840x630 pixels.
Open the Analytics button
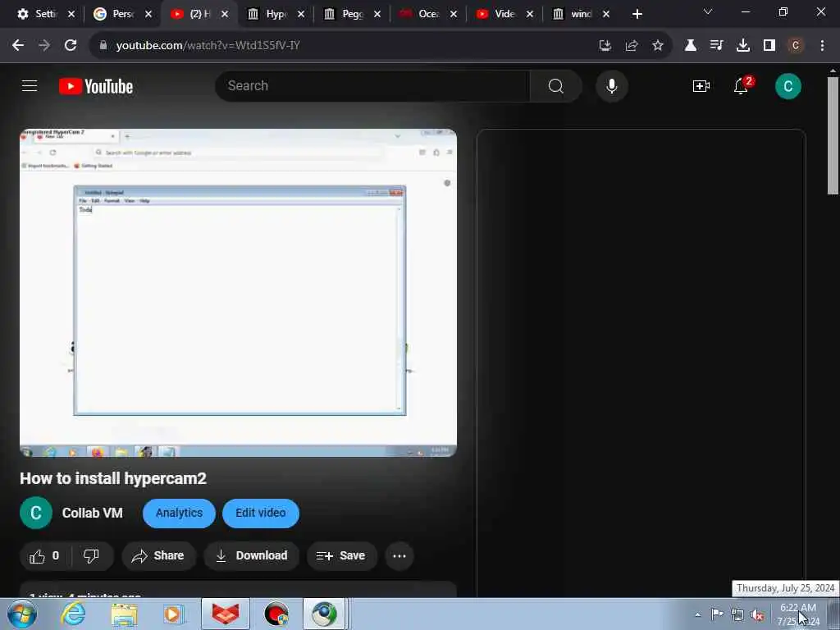(x=179, y=514)
